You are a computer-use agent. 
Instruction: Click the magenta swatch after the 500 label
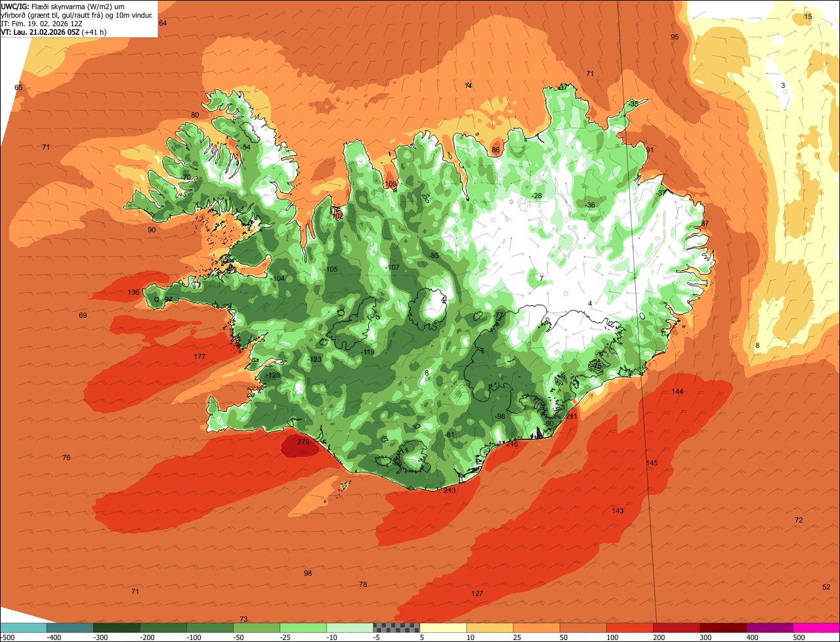tap(816, 628)
